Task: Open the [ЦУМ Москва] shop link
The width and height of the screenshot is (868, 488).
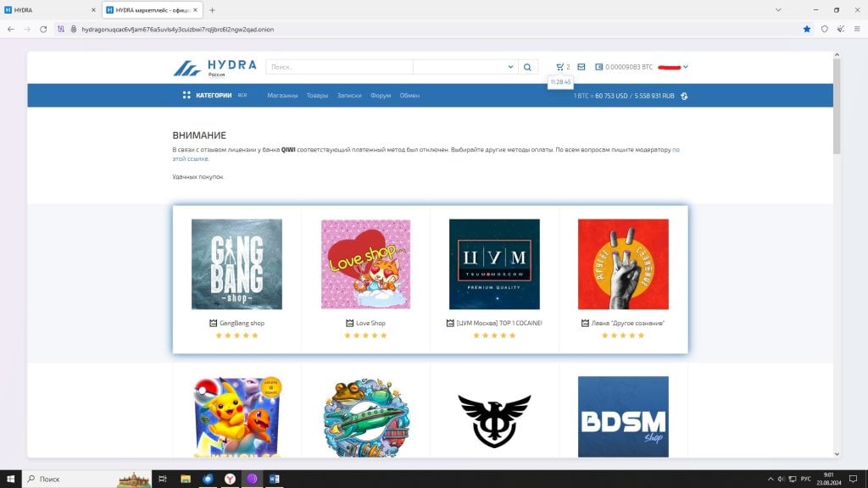Action: [499, 323]
